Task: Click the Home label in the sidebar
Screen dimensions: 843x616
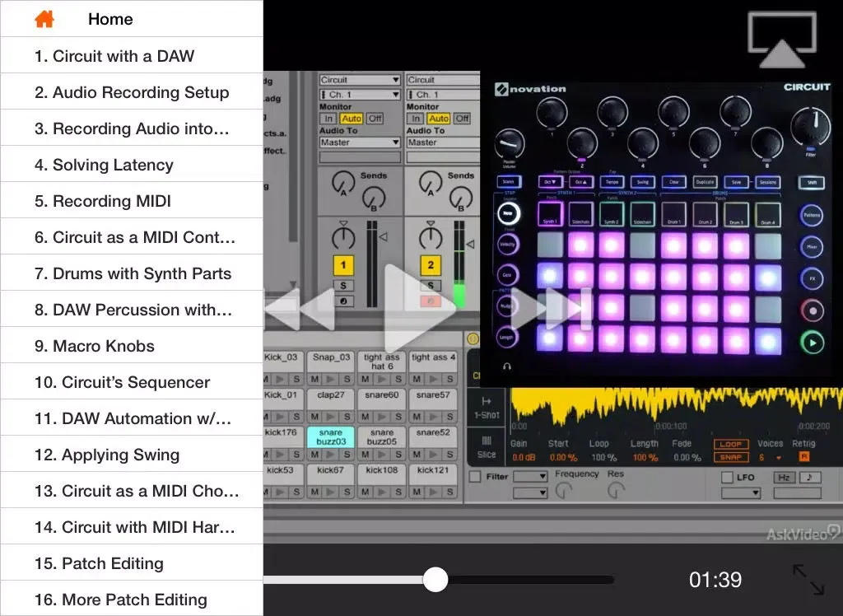Action: tap(110, 19)
